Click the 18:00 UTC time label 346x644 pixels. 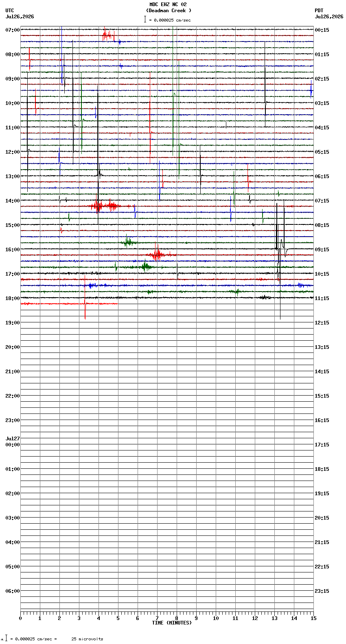point(13,298)
